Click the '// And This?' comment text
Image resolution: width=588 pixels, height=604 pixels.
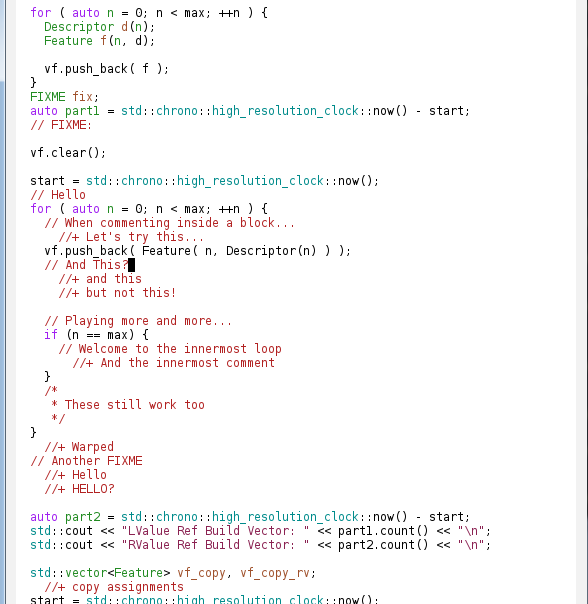(x=86, y=265)
